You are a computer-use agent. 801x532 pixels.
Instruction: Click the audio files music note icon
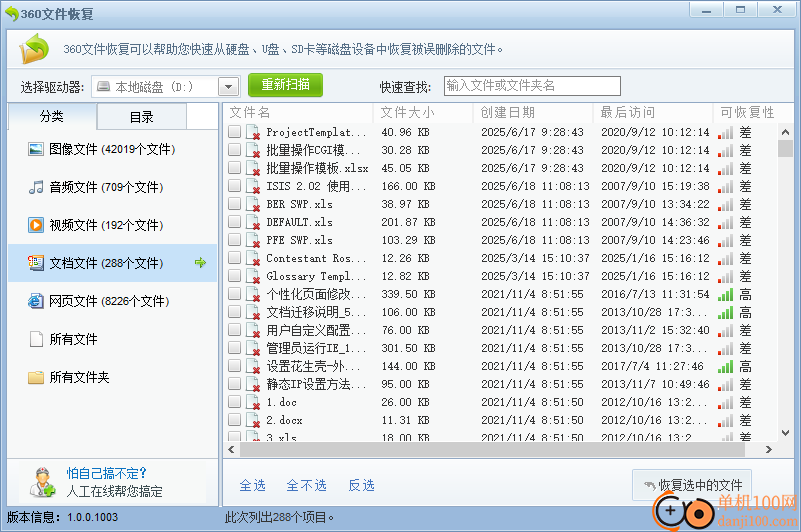pyautogui.click(x=36, y=187)
